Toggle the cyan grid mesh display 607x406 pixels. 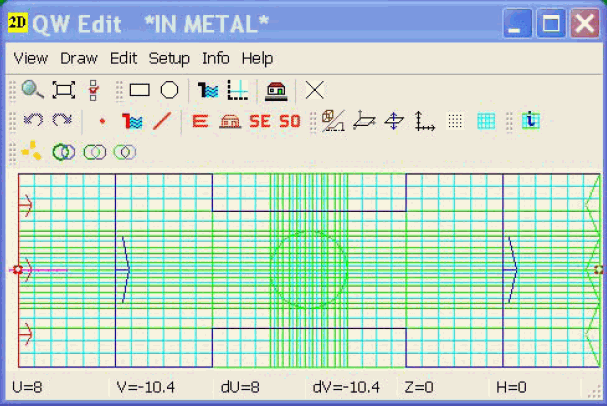[486, 121]
